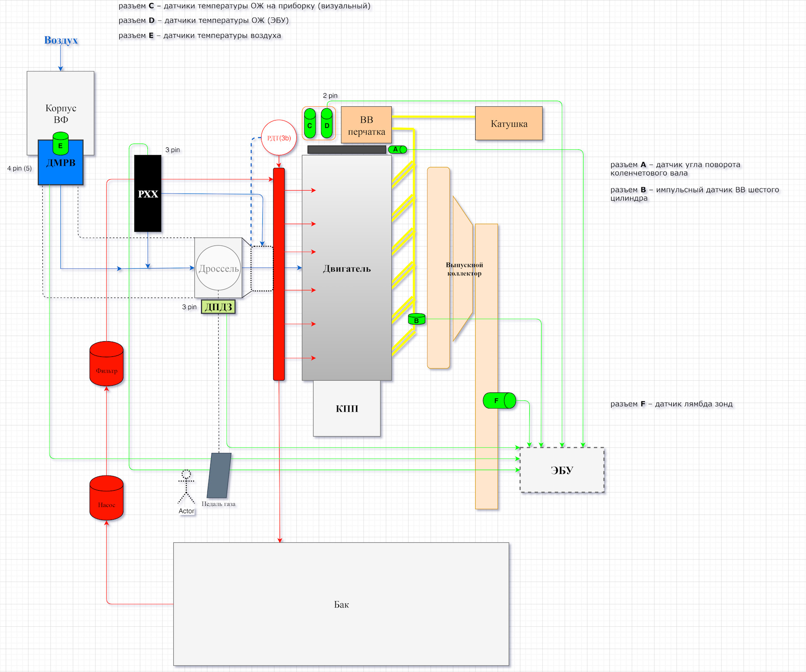The width and height of the screenshot is (806, 672).
Task: Click the Педаль газа caption
Action: click(x=218, y=504)
